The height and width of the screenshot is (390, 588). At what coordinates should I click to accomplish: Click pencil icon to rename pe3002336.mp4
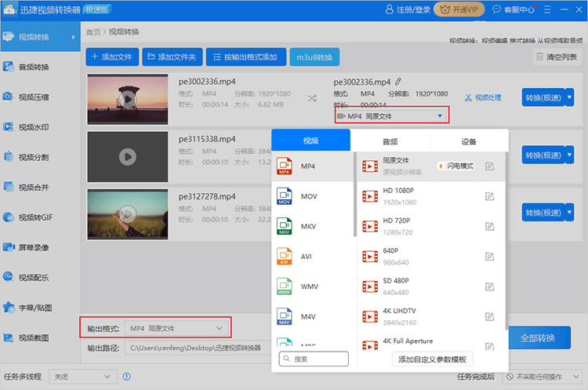(398, 82)
